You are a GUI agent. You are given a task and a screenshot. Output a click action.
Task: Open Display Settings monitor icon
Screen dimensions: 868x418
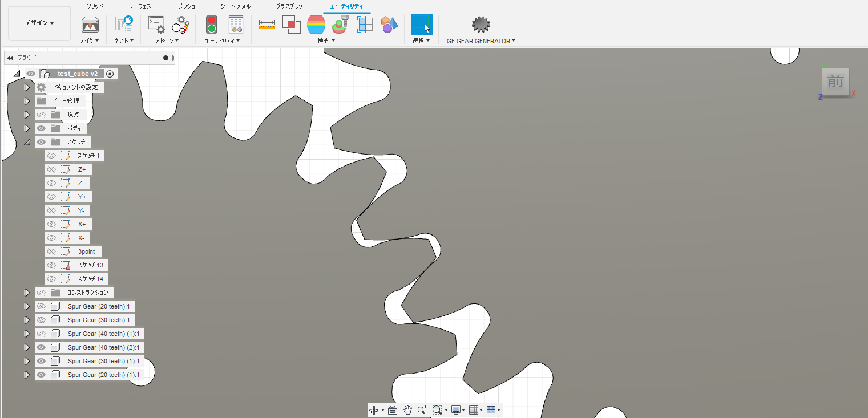point(455,409)
